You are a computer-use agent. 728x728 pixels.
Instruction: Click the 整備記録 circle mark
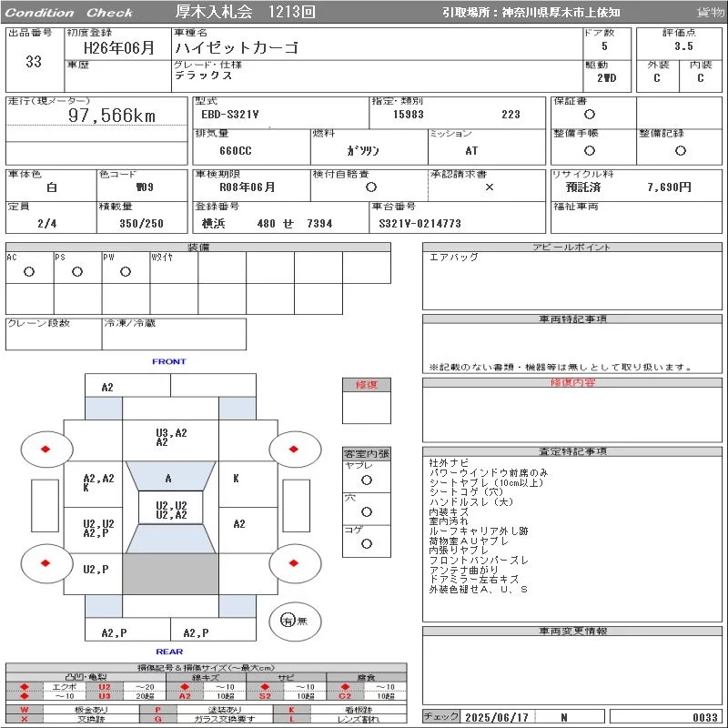pos(680,150)
